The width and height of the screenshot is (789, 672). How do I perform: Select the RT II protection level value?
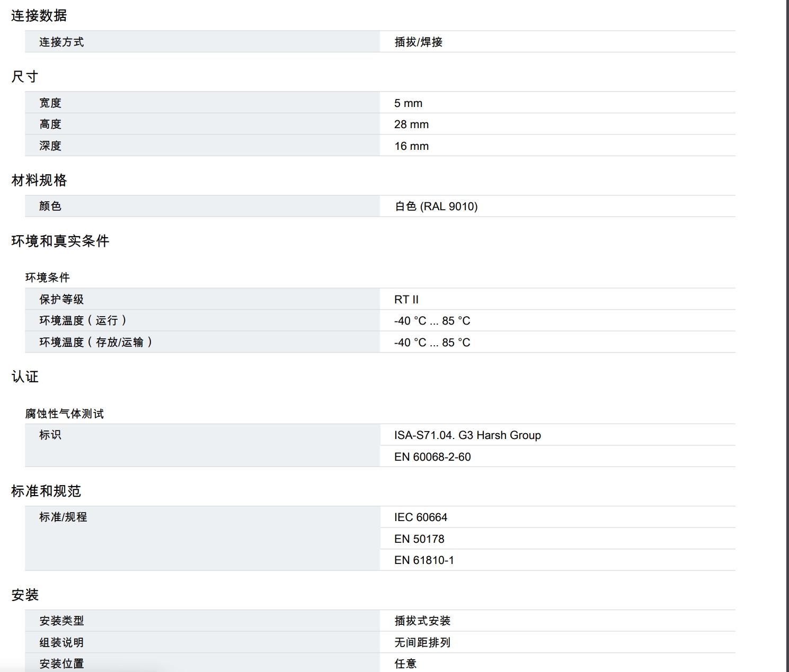(406, 300)
